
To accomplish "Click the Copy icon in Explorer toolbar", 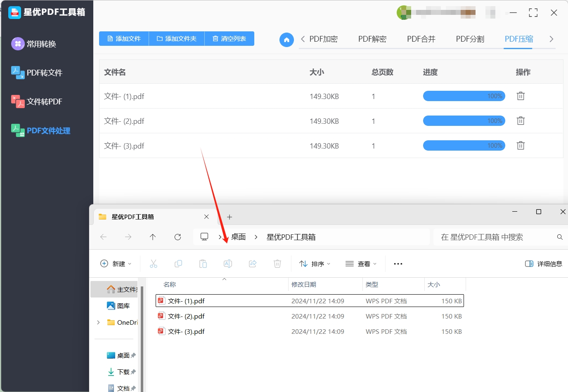I will (178, 264).
